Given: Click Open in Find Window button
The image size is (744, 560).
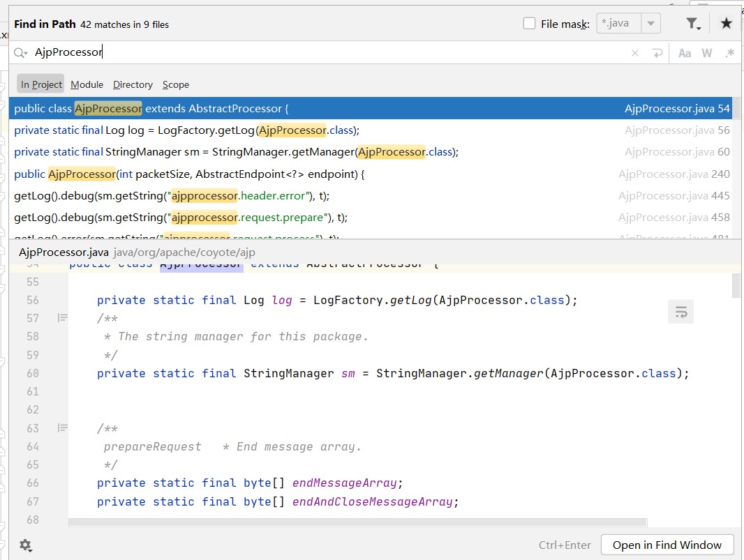Looking at the screenshot, I should [667, 545].
